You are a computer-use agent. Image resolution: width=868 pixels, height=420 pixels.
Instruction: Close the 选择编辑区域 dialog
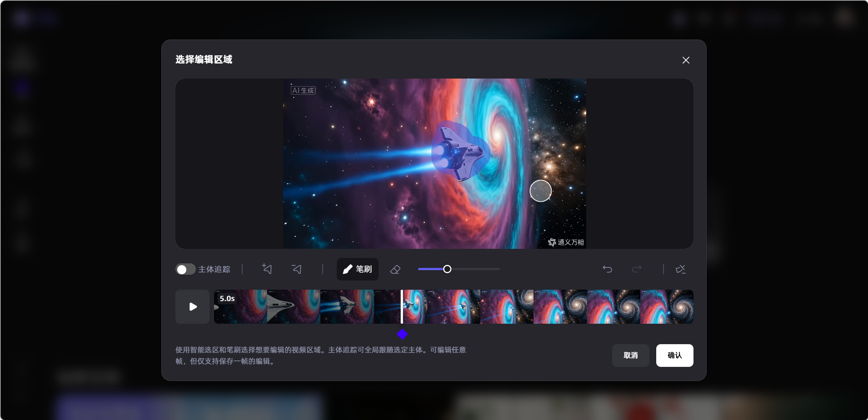[x=686, y=60]
